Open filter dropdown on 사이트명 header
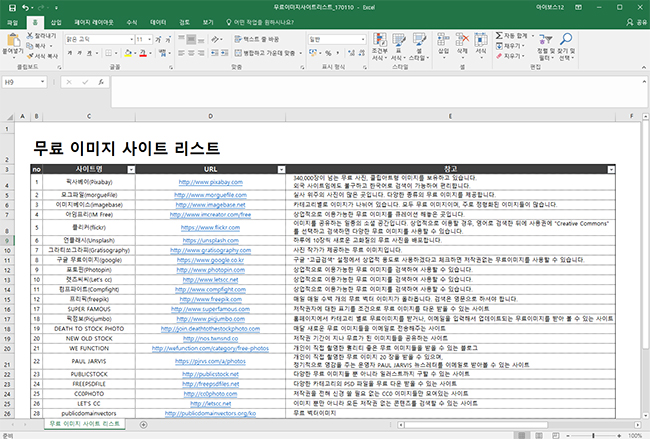This screenshot has height=439, width=650. tap(131, 170)
